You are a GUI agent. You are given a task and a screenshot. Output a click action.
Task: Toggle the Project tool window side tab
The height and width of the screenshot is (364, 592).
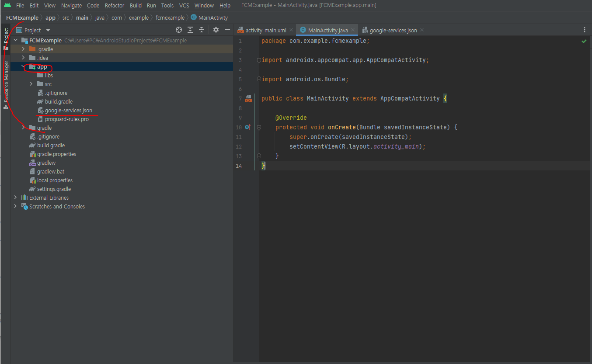coord(6,38)
